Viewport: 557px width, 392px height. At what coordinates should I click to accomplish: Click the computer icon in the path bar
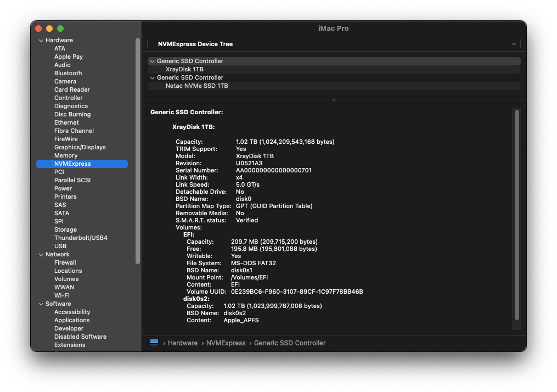click(x=154, y=343)
